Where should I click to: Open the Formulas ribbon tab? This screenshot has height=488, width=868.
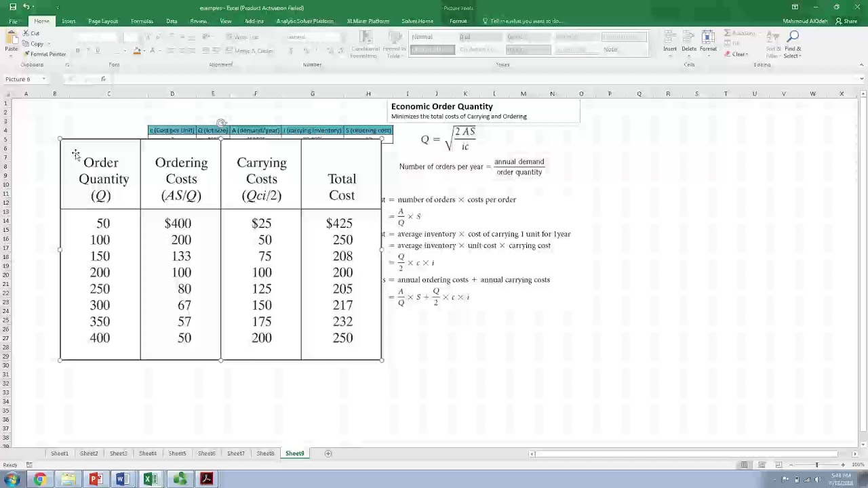(142, 21)
